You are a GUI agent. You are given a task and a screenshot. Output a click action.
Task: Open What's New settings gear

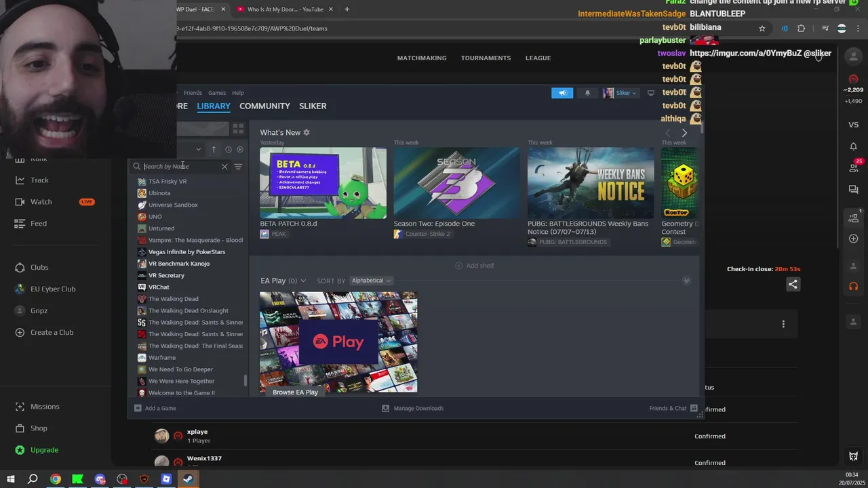(307, 132)
